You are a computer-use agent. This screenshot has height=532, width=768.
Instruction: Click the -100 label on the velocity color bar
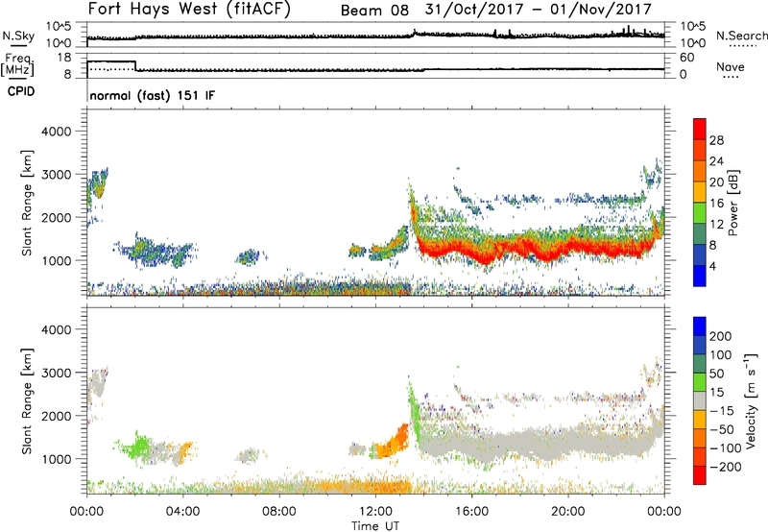[x=726, y=448]
